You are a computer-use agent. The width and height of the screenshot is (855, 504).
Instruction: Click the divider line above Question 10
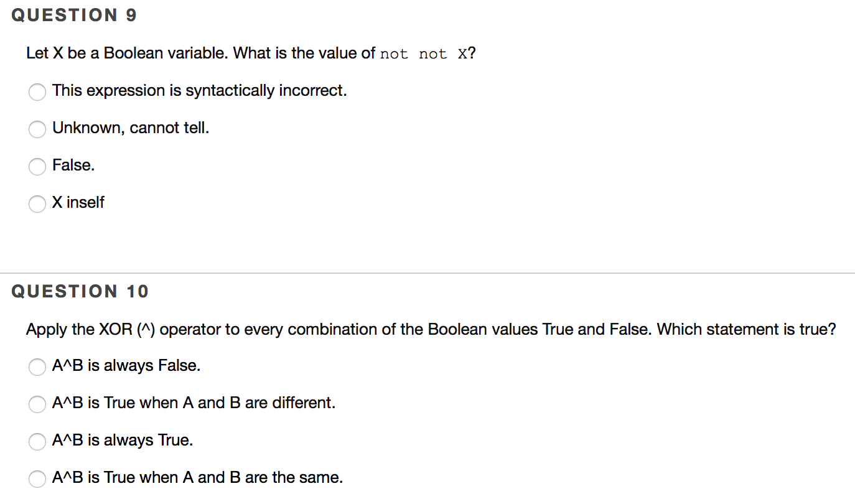coord(427,273)
